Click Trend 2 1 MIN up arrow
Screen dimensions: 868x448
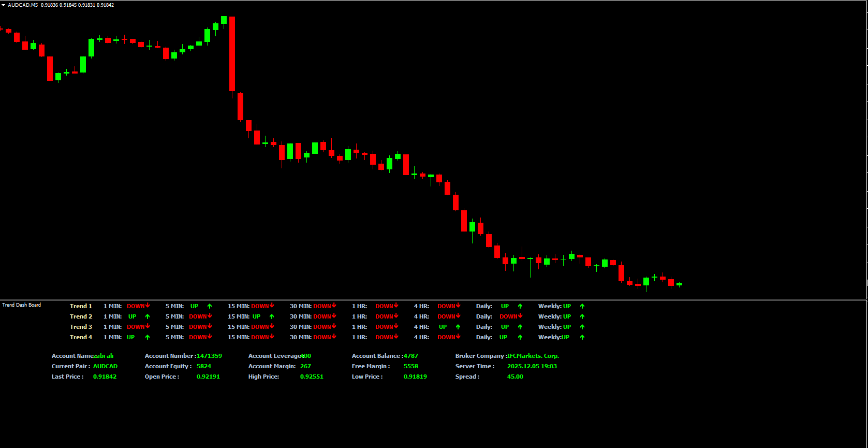[x=148, y=316]
